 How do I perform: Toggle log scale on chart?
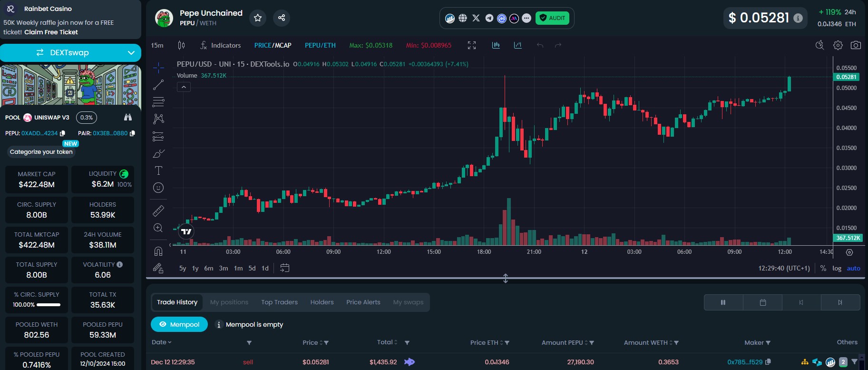pyautogui.click(x=837, y=268)
